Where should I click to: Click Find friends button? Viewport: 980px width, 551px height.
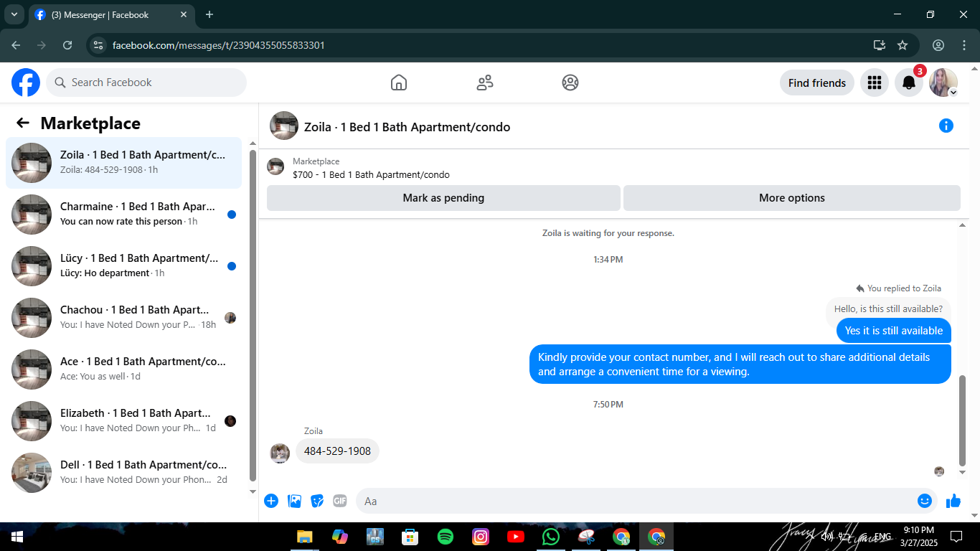pos(817,83)
